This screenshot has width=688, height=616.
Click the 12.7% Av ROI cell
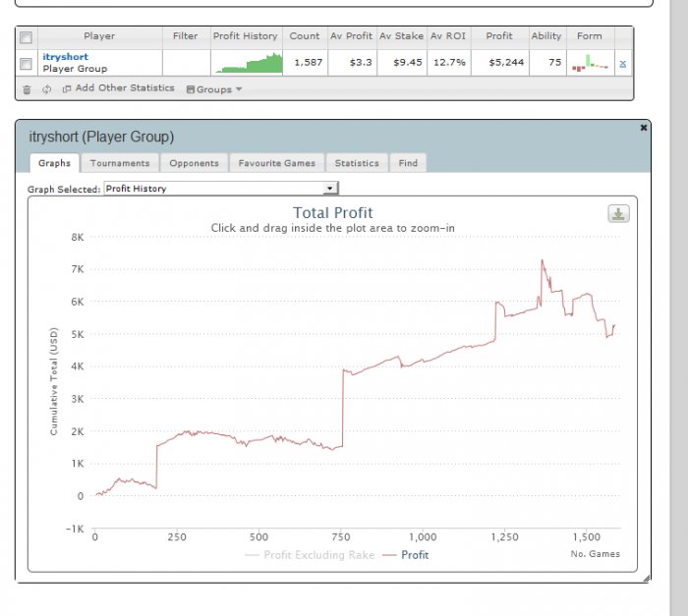click(x=449, y=63)
